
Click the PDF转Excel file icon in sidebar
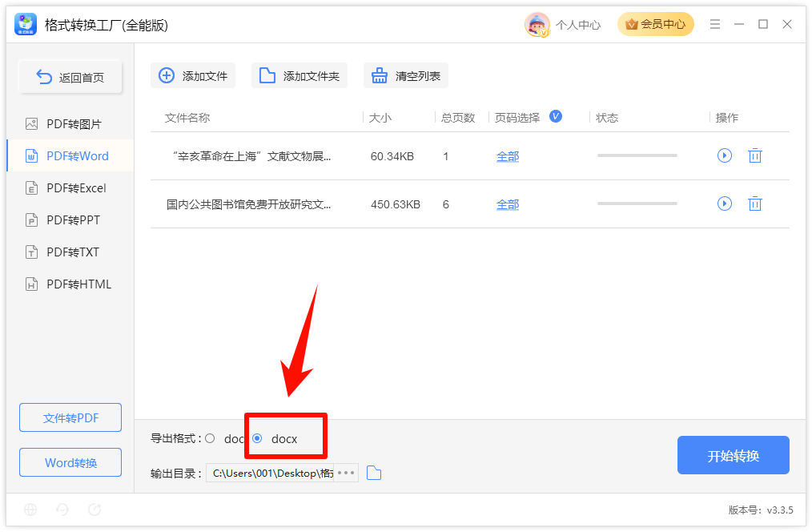[x=31, y=188]
